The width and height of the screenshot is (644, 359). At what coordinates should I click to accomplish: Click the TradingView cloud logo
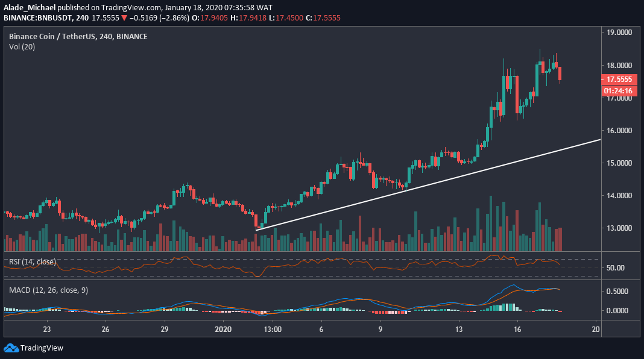pos(11,348)
